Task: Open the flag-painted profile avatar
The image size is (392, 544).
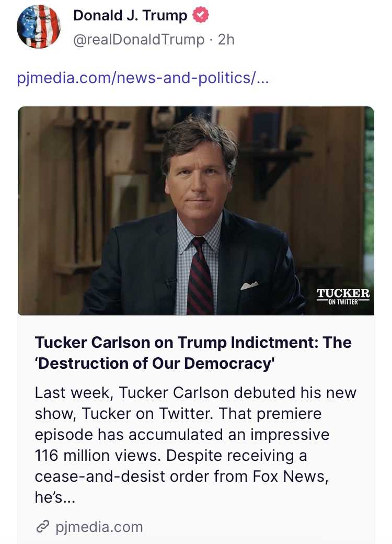Action: click(x=39, y=27)
